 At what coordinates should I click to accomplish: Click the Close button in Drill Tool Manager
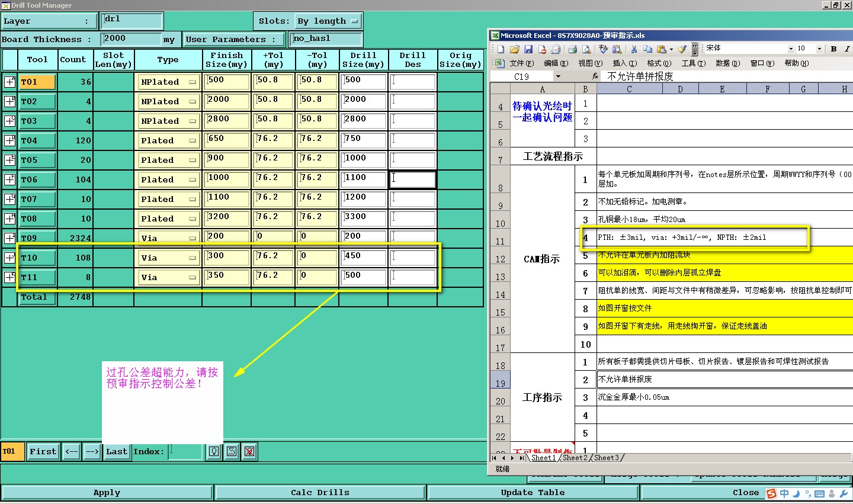pos(745,492)
